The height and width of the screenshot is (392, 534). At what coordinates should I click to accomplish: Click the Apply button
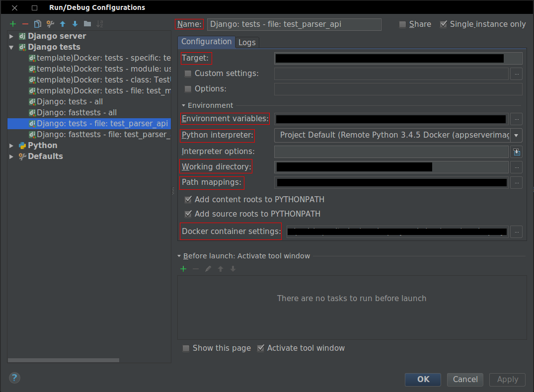pos(508,380)
